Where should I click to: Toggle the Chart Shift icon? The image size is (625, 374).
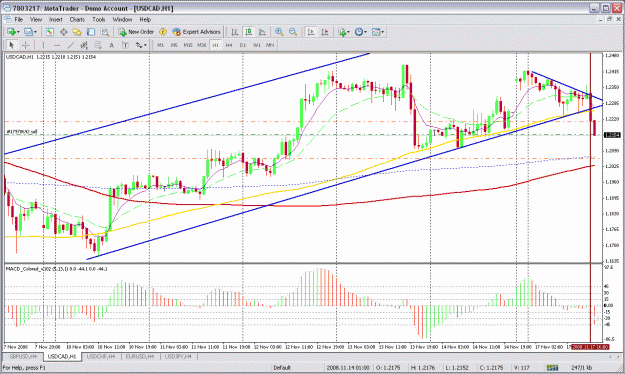[325, 32]
